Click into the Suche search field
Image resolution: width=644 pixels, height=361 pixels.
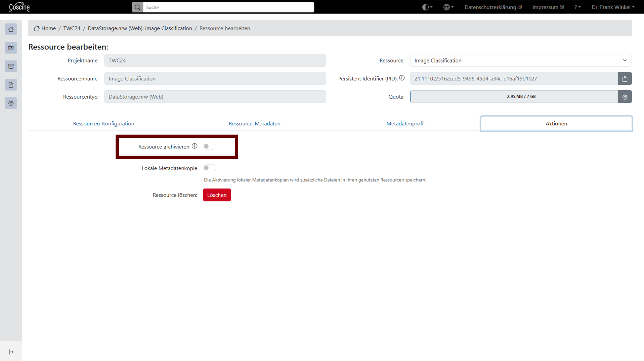coord(229,7)
